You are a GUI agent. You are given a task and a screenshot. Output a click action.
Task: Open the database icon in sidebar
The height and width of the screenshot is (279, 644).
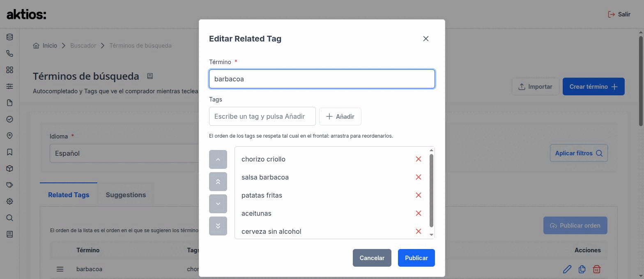[x=9, y=37]
